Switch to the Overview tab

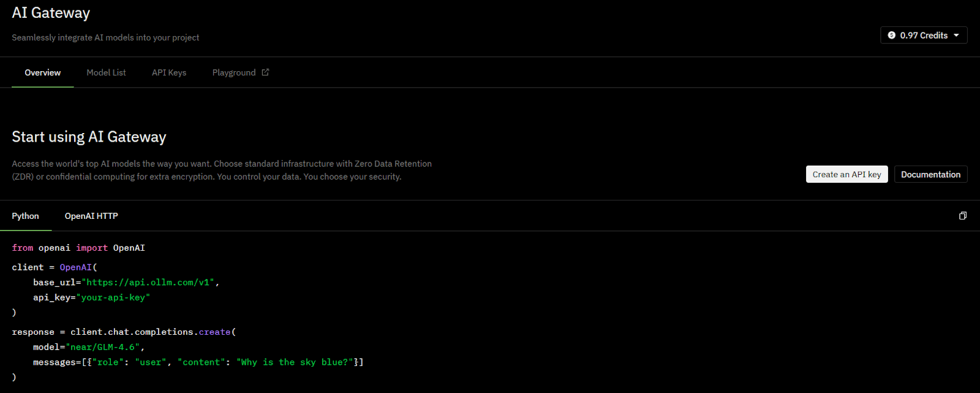(43, 72)
